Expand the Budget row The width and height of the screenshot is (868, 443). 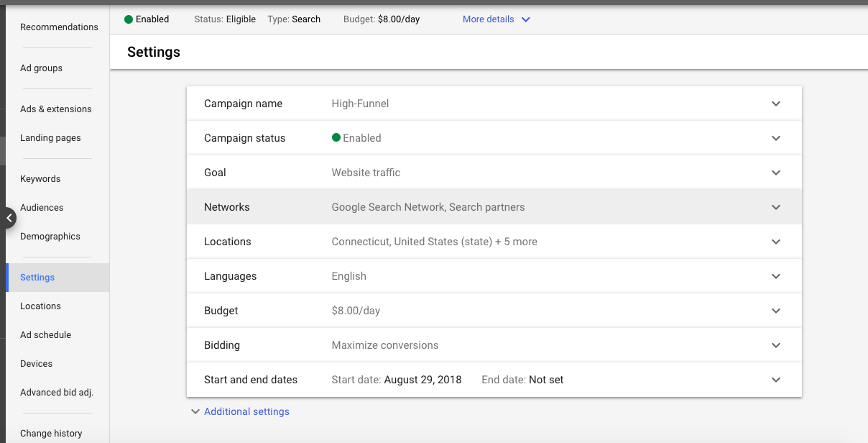coord(776,310)
